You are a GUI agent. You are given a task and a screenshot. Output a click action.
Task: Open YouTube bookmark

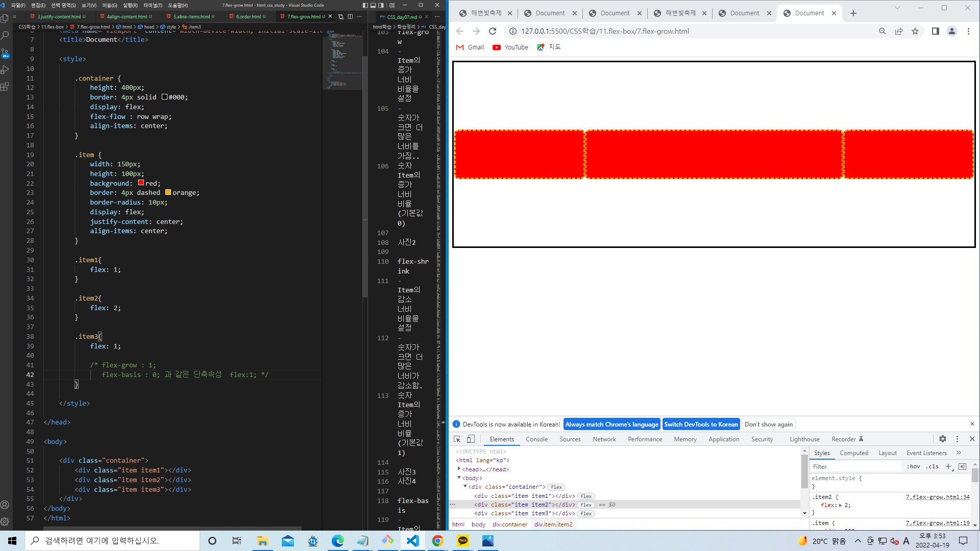[510, 47]
